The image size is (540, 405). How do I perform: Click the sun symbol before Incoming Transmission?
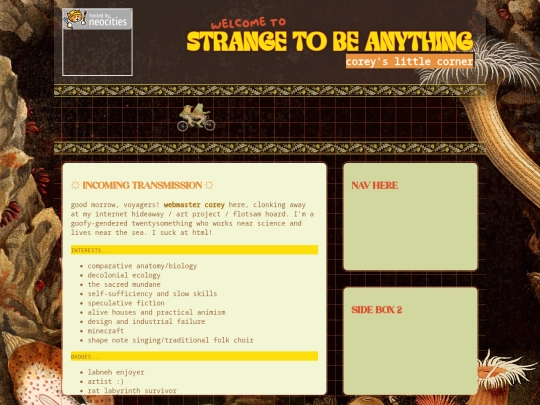(75, 185)
